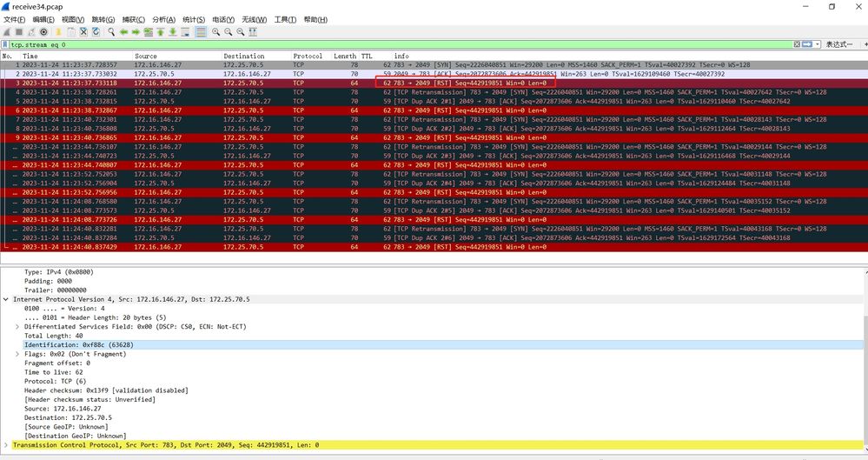
Task: Select Time to live: 62 line
Action: click(x=54, y=372)
